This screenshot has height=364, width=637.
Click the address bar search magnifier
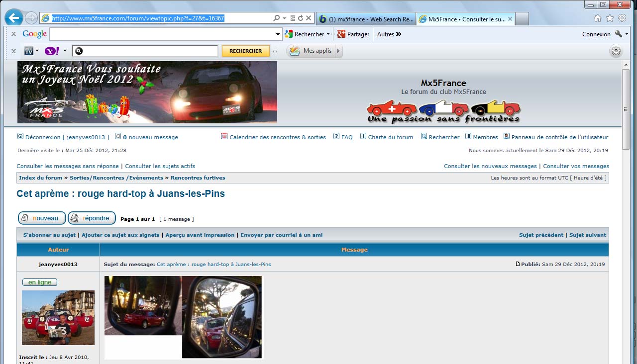tap(277, 18)
